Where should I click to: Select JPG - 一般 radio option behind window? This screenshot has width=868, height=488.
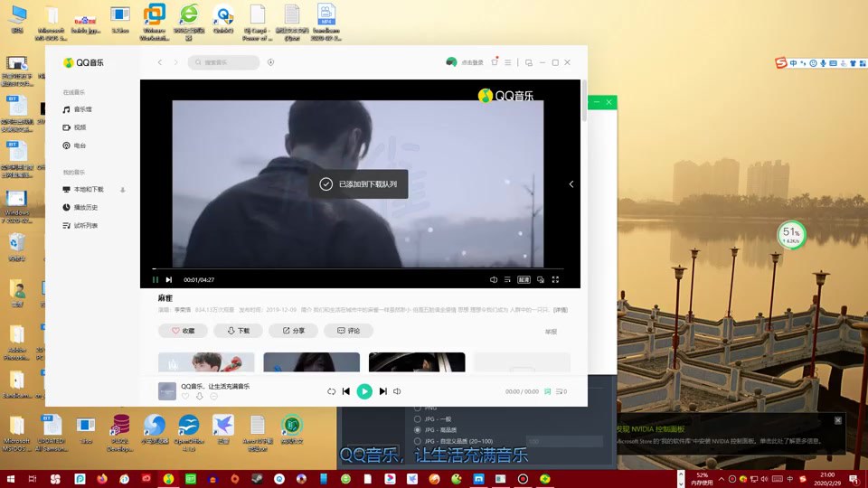point(418,418)
